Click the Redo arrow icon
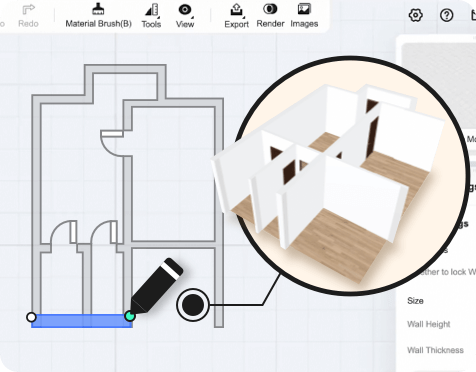Image resolution: width=476 pixels, height=372 pixels. tap(29, 9)
